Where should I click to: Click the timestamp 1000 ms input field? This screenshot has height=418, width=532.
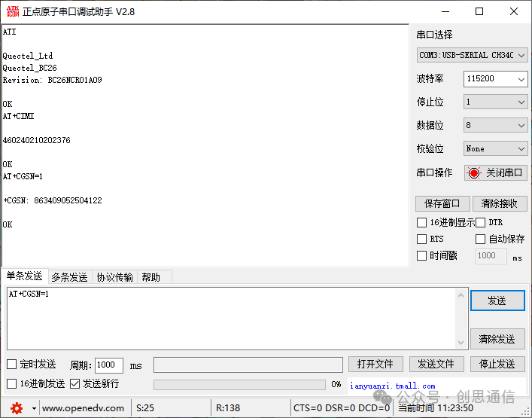[x=491, y=255]
